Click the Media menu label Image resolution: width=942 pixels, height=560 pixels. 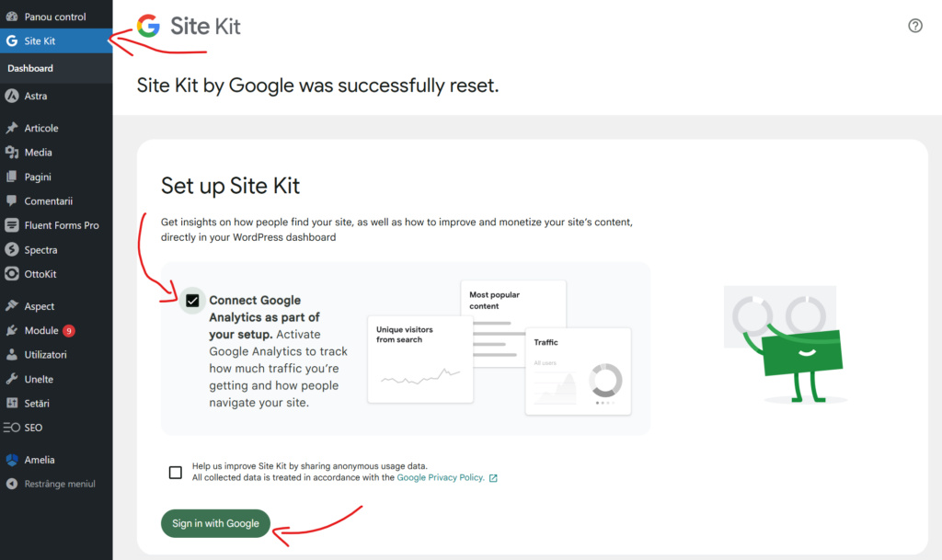(39, 153)
